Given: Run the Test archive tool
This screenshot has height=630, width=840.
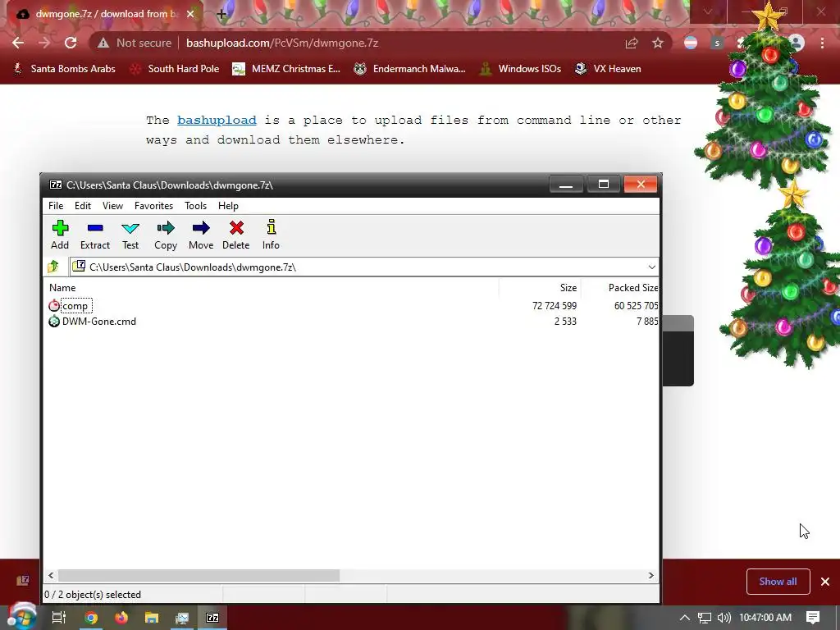Looking at the screenshot, I should tap(130, 235).
